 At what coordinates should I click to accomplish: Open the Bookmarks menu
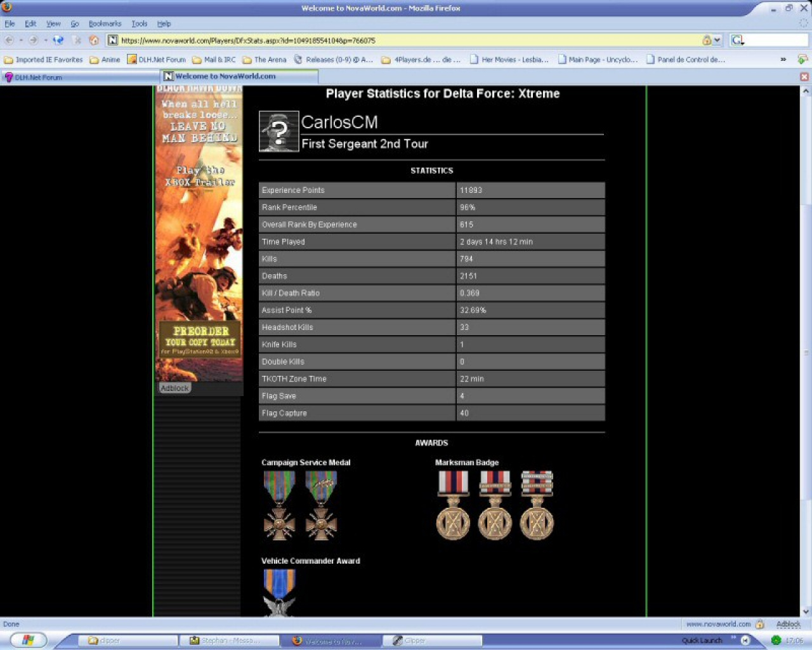click(105, 23)
